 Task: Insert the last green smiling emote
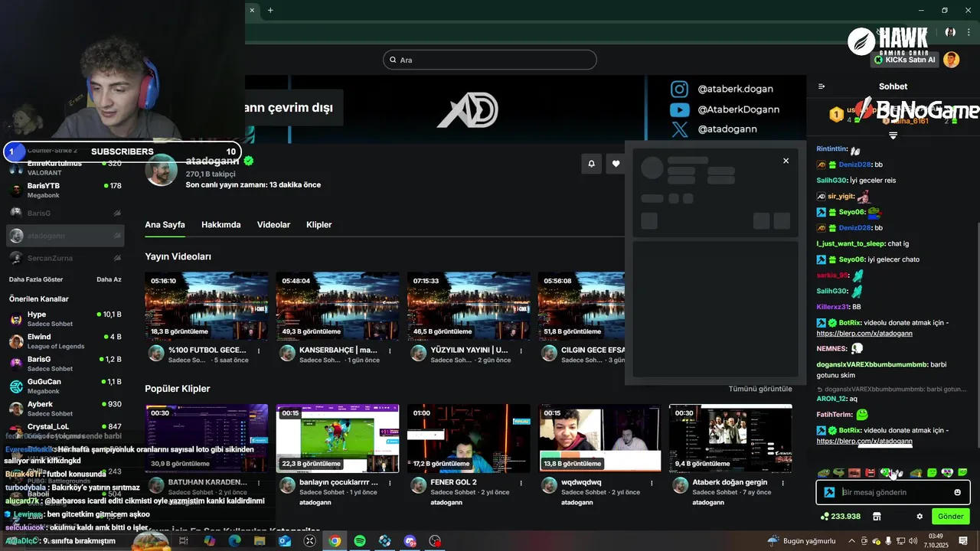pyautogui.click(x=962, y=473)
